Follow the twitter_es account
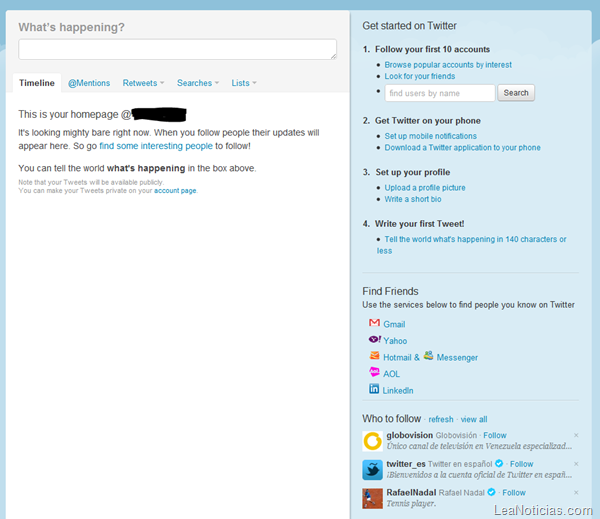Screen dimensions: 600x519 [522, 464]
